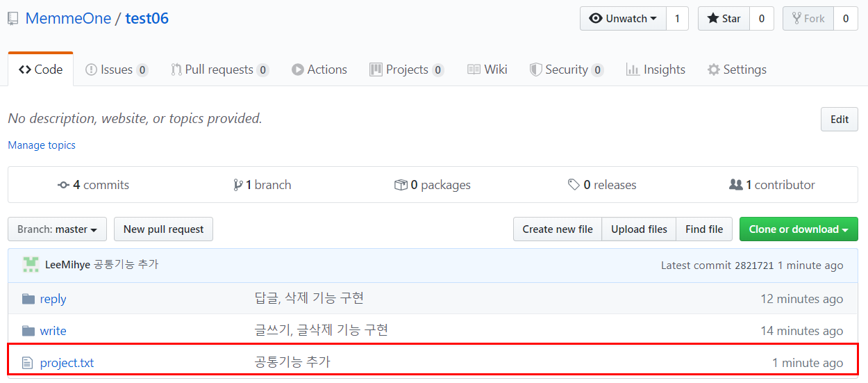
Task: Click the folder icon of the write row
Action: point(28,331)
